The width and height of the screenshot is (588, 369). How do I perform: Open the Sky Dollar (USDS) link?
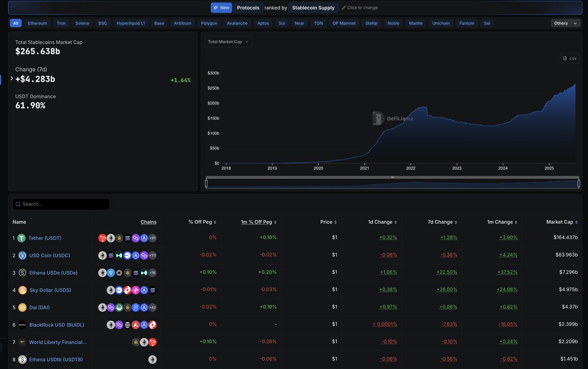[50, 290]
